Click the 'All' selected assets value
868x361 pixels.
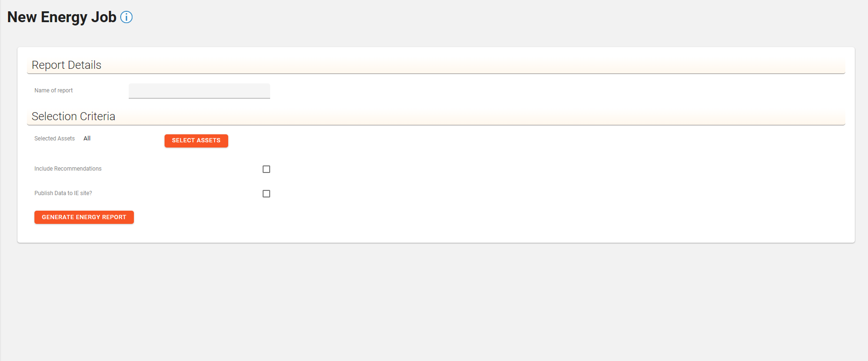[87, 139]
